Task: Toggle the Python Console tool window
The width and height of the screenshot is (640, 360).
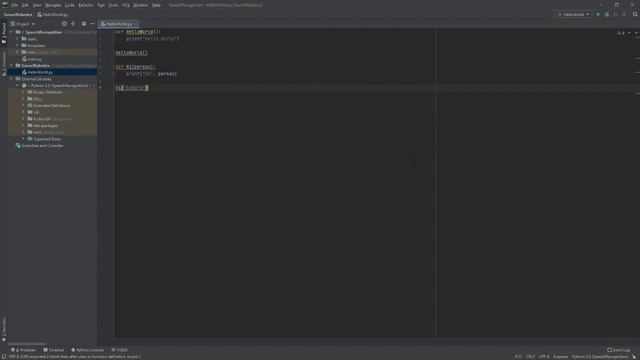Action: pos(87,350)
